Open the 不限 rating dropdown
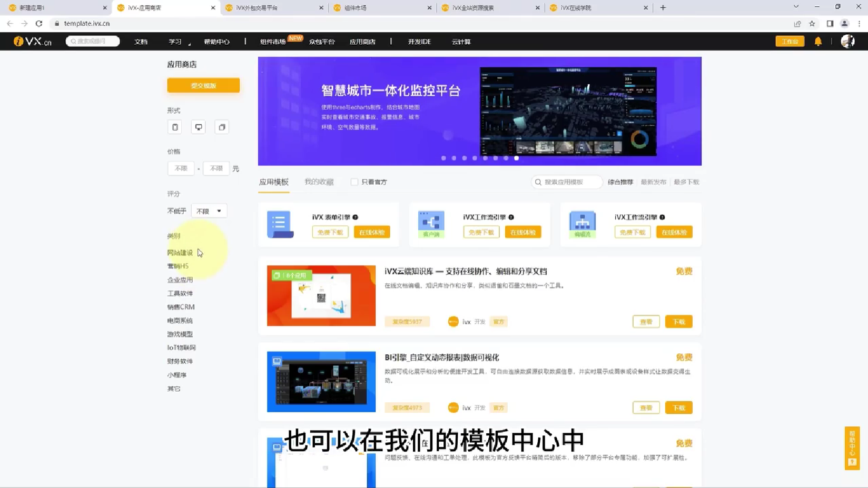 (x=209, y=211)
